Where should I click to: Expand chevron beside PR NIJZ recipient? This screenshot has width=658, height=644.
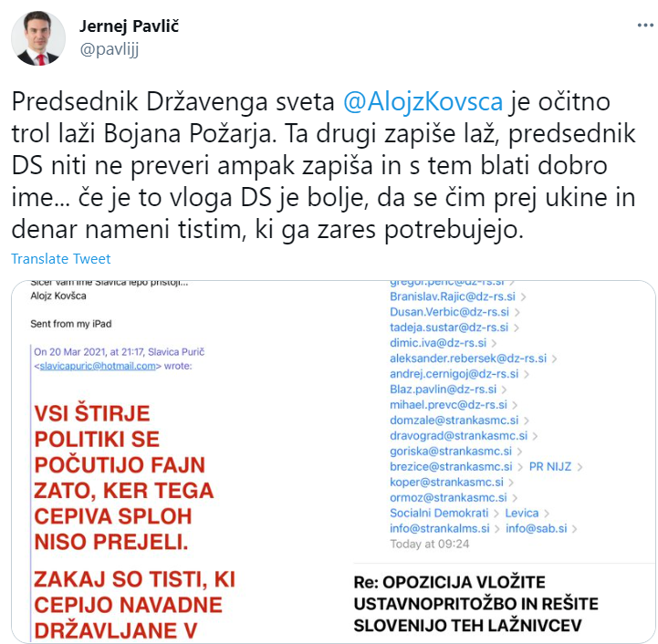[580, 467]
